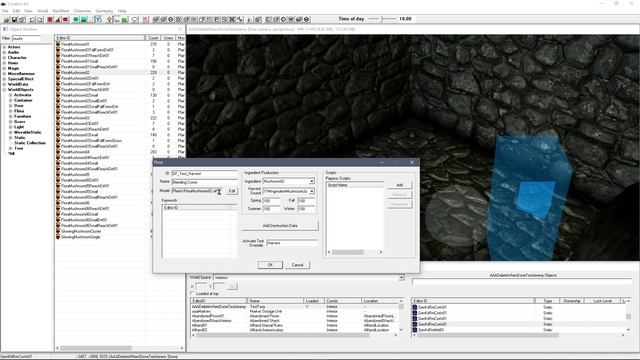Sort cell objects by Type column
This screenshot has width=640, height=360.
coord(547,301)
